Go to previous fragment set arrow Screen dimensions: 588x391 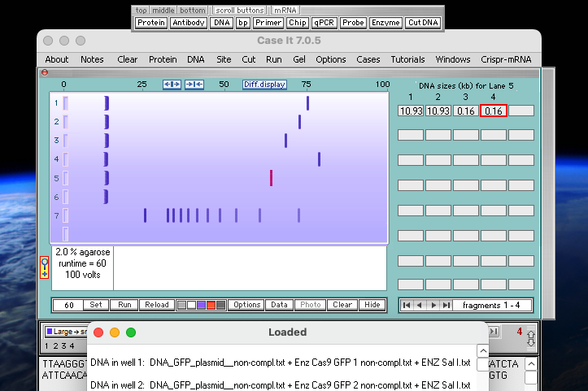[420, 305]
